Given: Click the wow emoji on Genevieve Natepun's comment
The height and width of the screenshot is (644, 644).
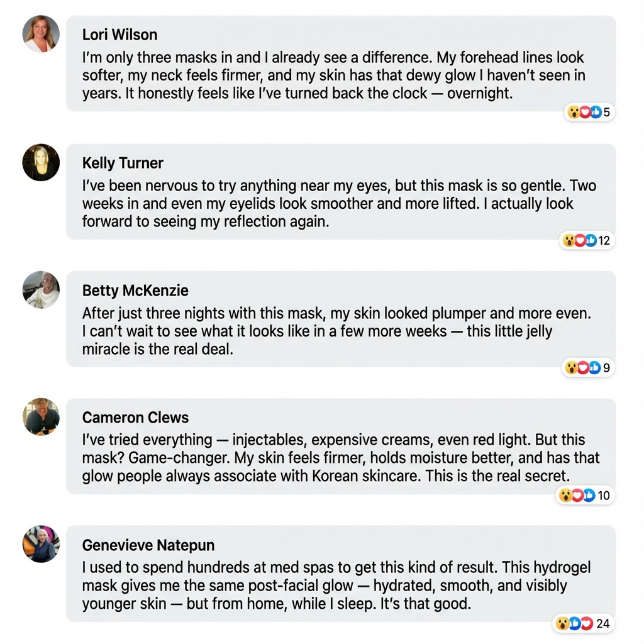Looking at the screenshot, I should click(563, 623).
